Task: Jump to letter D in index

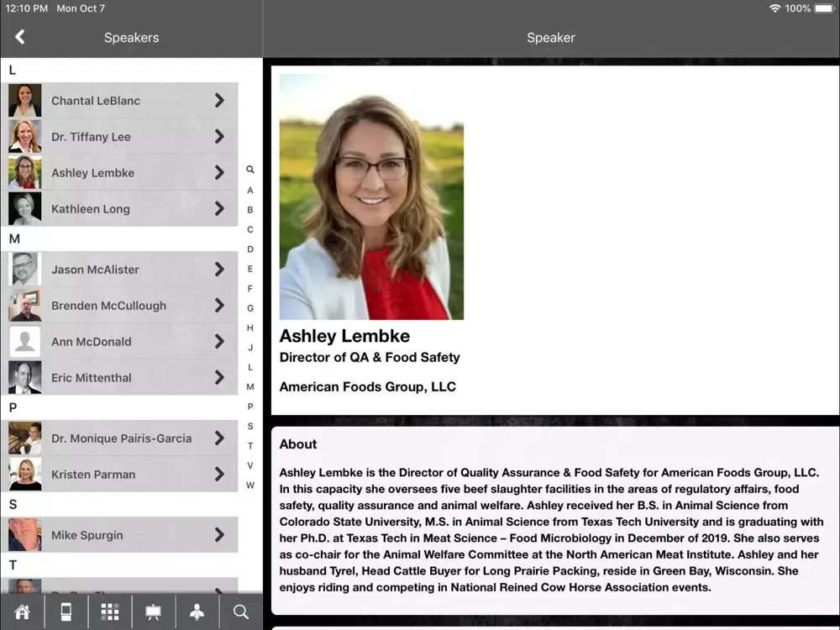Action: (250, 249)
